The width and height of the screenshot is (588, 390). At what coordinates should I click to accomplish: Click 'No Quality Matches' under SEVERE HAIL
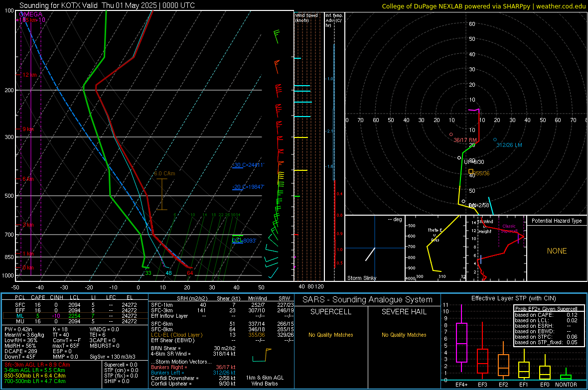point(404,335)
